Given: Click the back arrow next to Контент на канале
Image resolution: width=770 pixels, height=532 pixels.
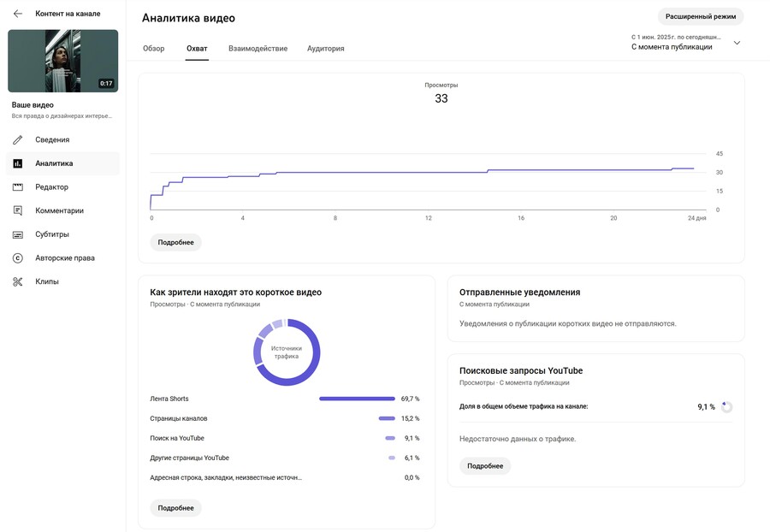Looking at the screenshot, I should (x=18, y=14).
